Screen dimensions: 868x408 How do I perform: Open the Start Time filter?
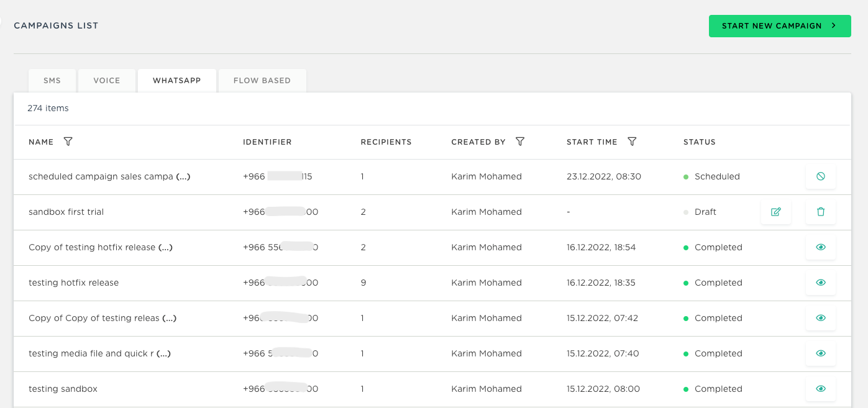632,142
